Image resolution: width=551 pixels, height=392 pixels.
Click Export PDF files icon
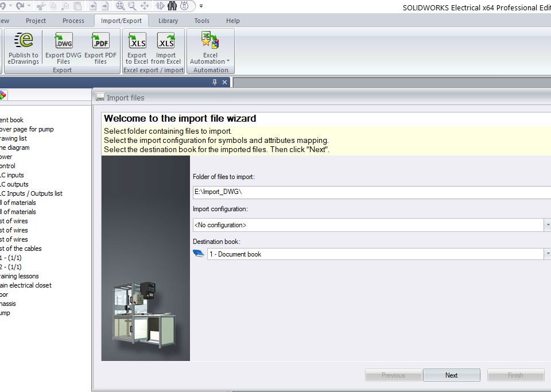[100, 48]
